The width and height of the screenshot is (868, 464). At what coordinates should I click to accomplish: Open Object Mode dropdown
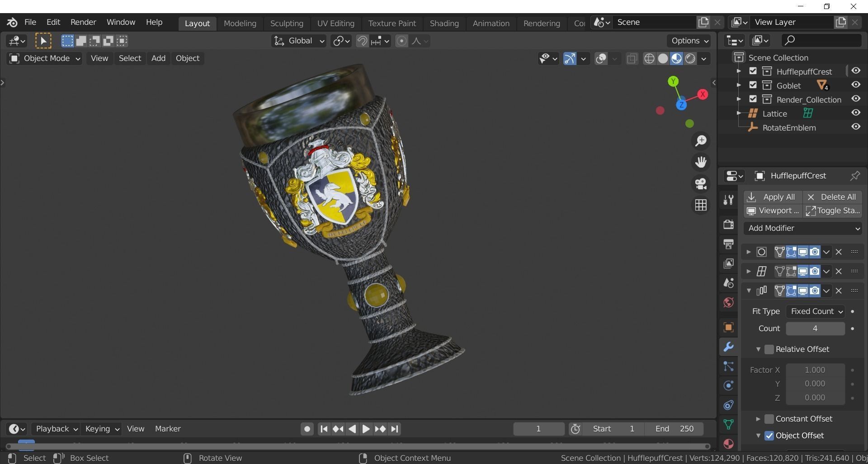coord(44,59)
